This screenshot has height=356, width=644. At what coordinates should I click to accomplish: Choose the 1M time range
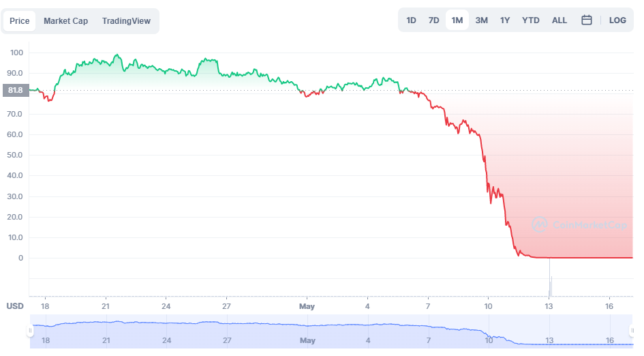(x=457, y=20)
